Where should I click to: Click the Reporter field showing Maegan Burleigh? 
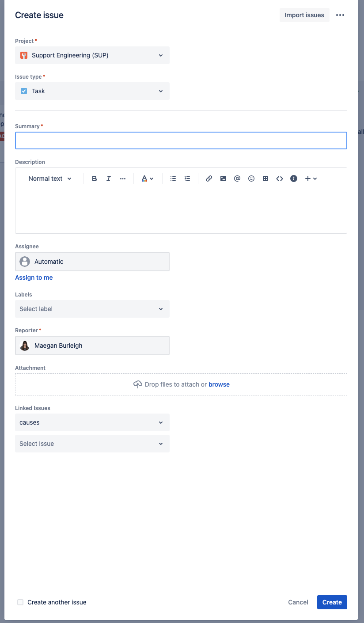(x=92, y=346)
